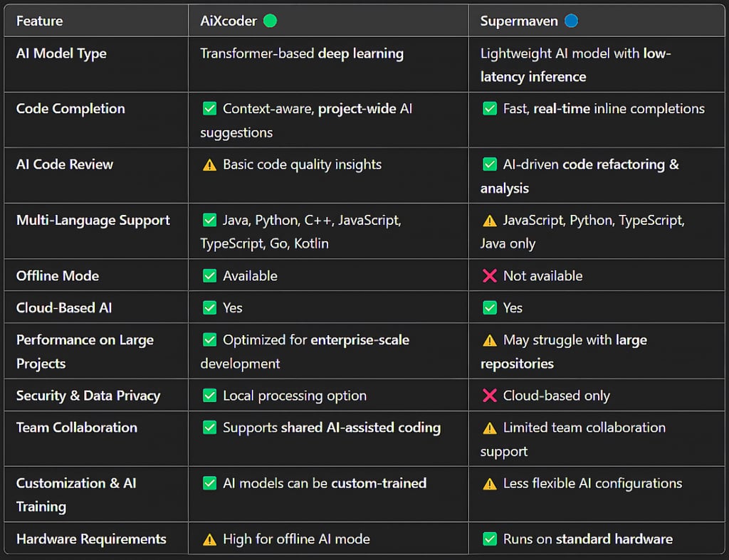Click 'Optimized for enterprise-scale development' text
729x560 pixels.
coord(305,352)
